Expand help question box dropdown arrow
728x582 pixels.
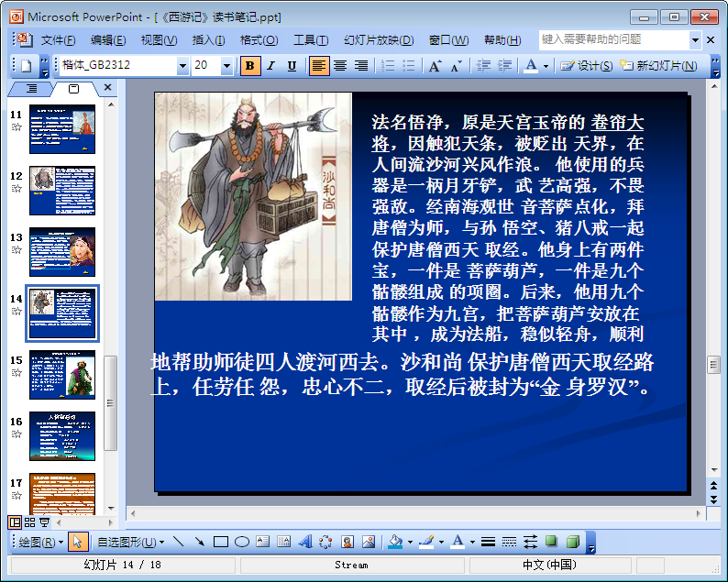pyautogui.click(x=695, y=40)
